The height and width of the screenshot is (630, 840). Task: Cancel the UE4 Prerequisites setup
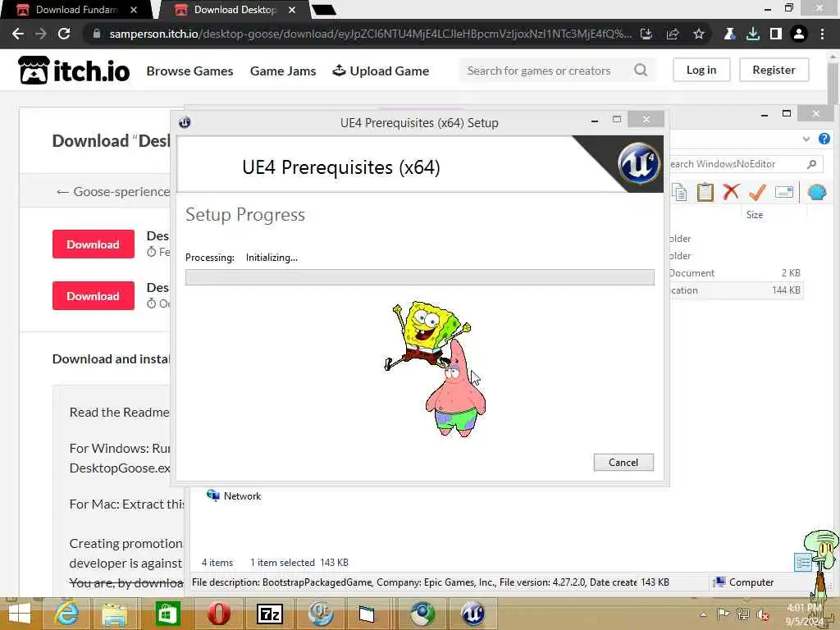[x=623, y=463]
